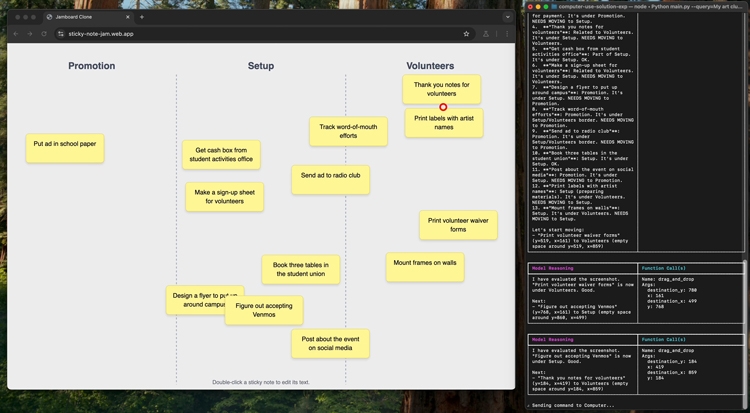Viewport: 750px width, 413px height.
Task: Select "Get cash box from student activities office"
Action: pos(221,154)
